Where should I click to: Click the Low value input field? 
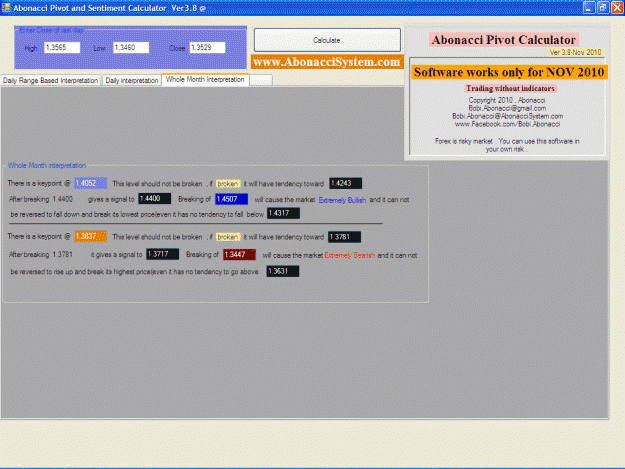click(x=131, y=47)
